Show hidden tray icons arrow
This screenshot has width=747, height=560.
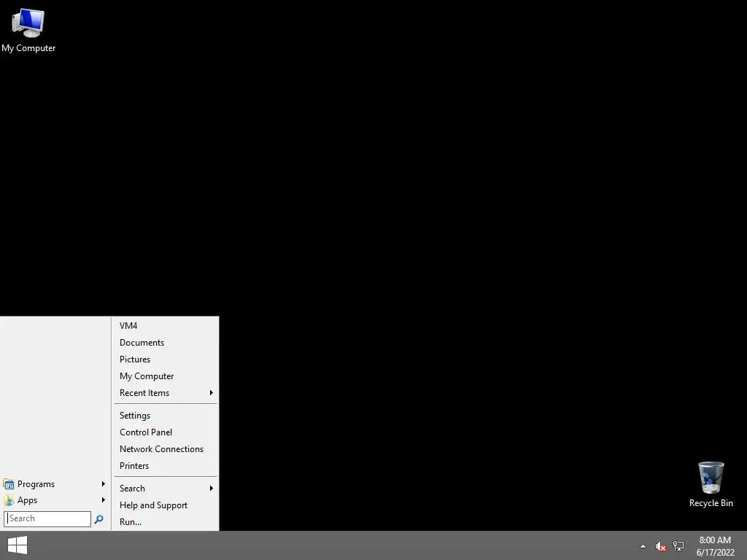click(x=643, y=546)
